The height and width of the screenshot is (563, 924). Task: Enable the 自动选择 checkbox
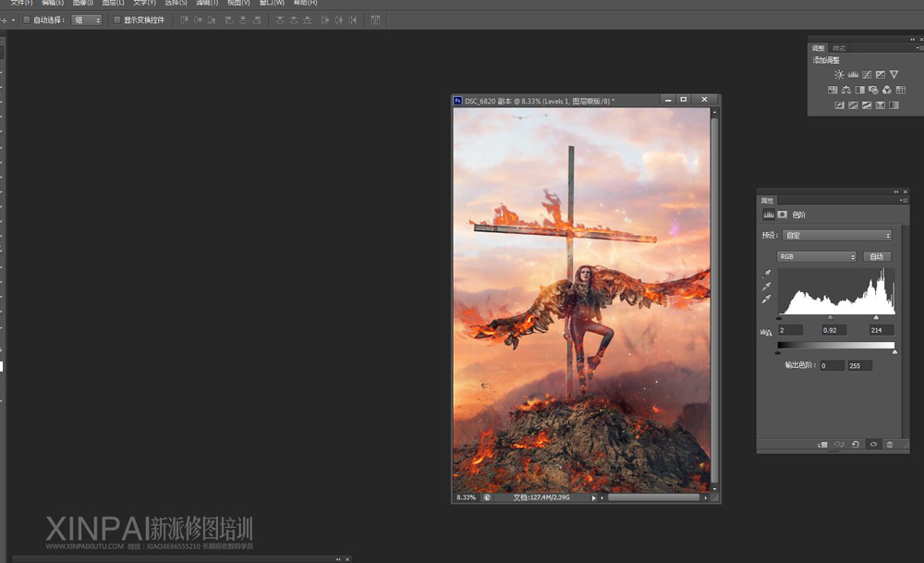coord(27,20)
